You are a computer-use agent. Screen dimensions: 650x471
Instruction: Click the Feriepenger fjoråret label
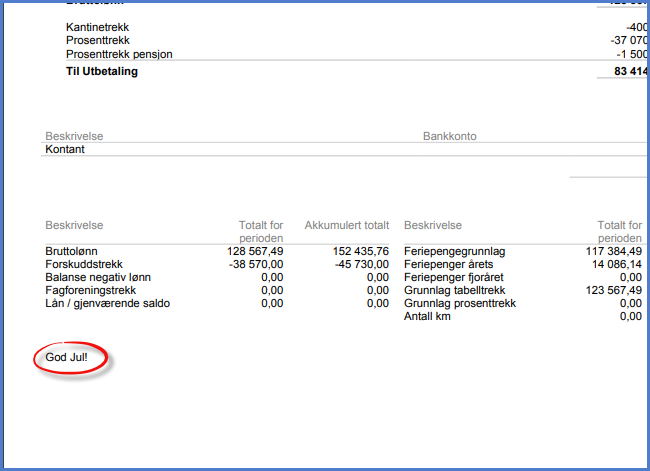(x=454, y=277)
